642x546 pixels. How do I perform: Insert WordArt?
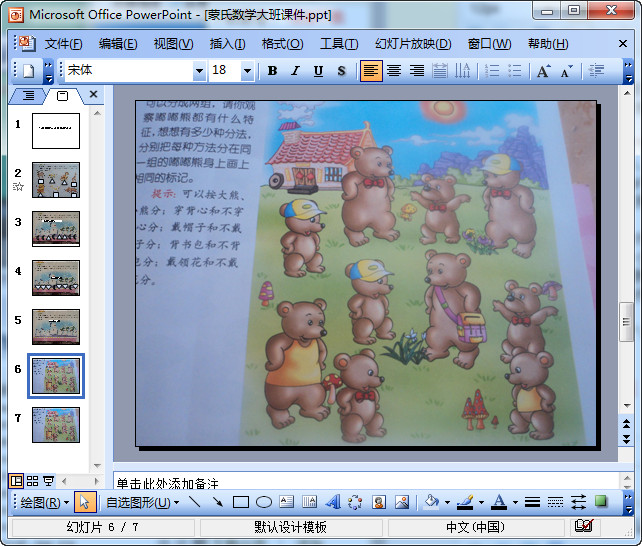click(333, 502)
